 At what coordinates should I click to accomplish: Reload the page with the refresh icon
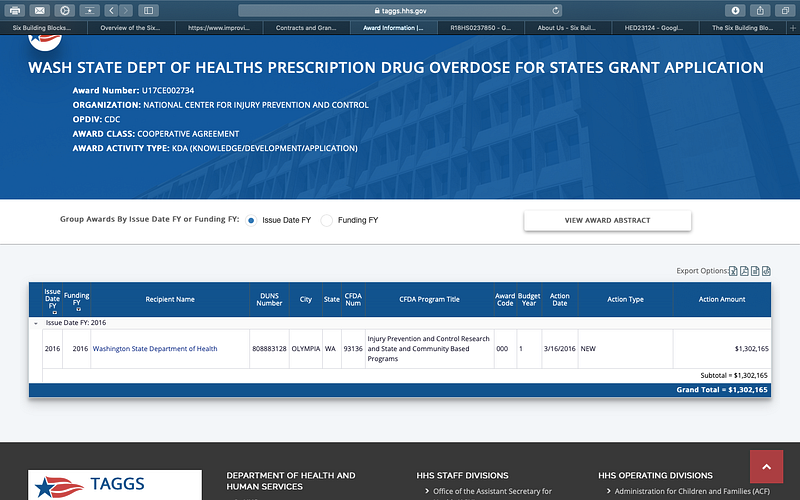[x=556, y=10]
